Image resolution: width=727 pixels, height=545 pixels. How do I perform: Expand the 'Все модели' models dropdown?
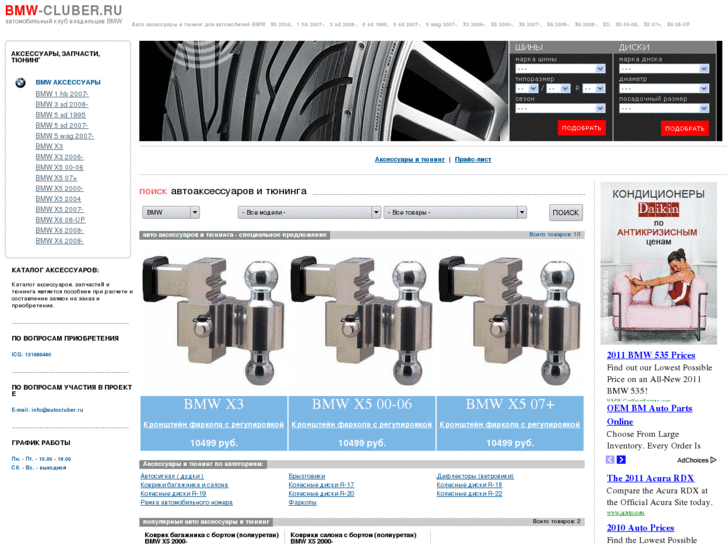click(x=309, y=212)
